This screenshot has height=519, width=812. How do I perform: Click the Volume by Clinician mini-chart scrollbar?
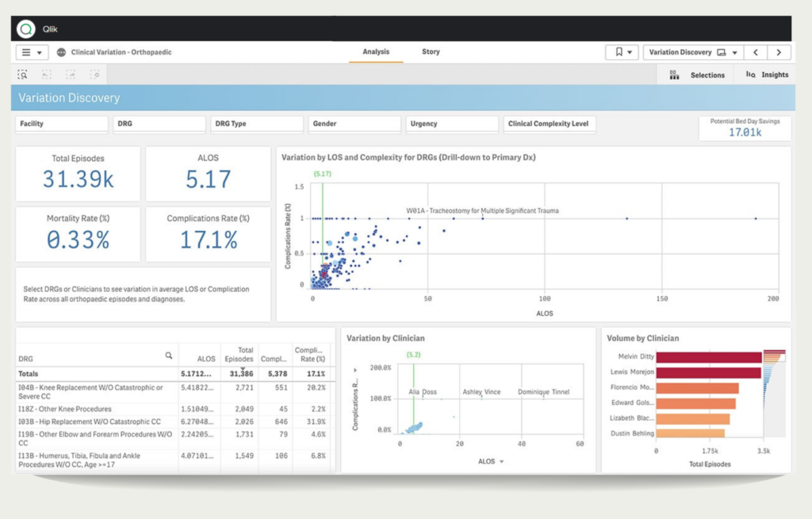pyautogui.click(x=775, y=393)
